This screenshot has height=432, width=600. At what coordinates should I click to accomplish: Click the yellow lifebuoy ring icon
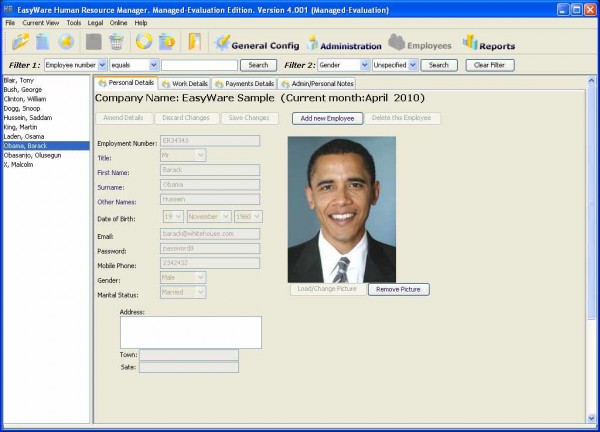click(x=144, y=41)
